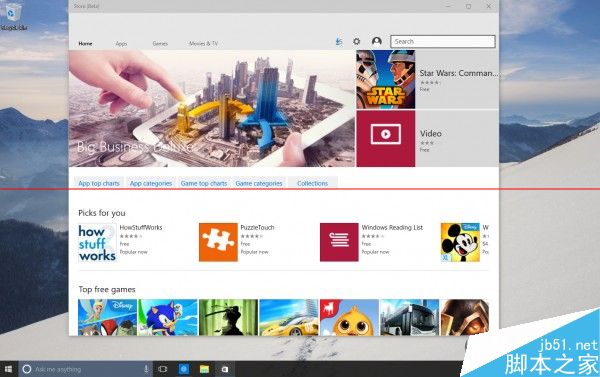Minimize the Store window
Viewport: 600px width, 377px height.
pos(448,6)
